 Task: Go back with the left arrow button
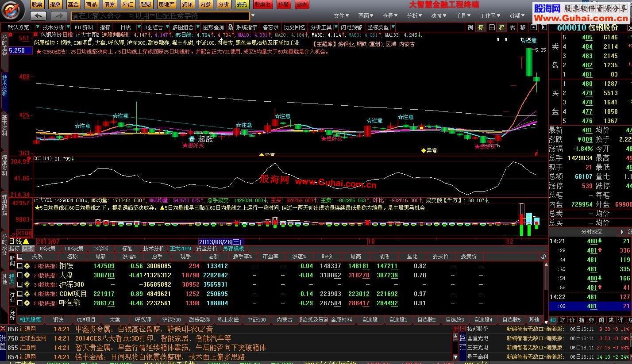[x=39, y=16]
